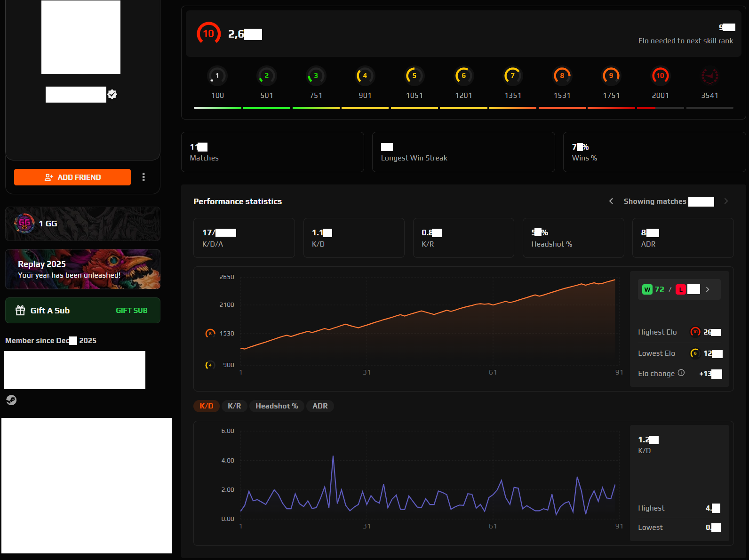Click the level 10 skill badge at top
Image resolution: width=749 pixels, height=560 pixels.
pos(208,34)
